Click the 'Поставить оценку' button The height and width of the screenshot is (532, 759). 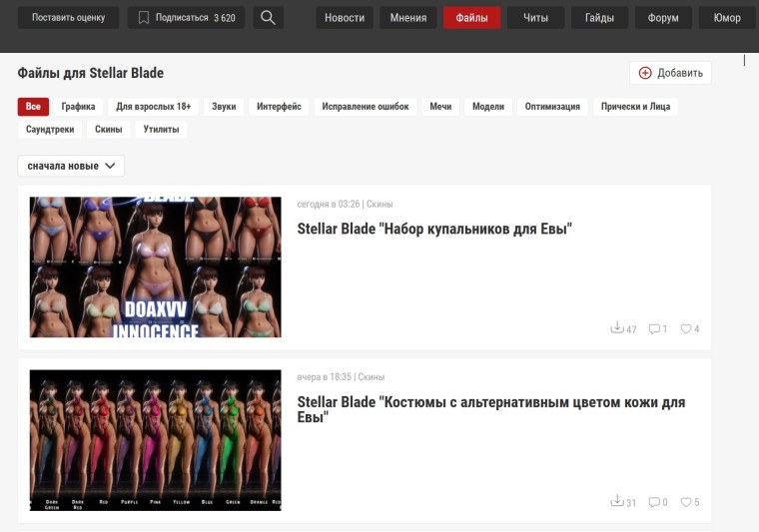click(68, 18)
